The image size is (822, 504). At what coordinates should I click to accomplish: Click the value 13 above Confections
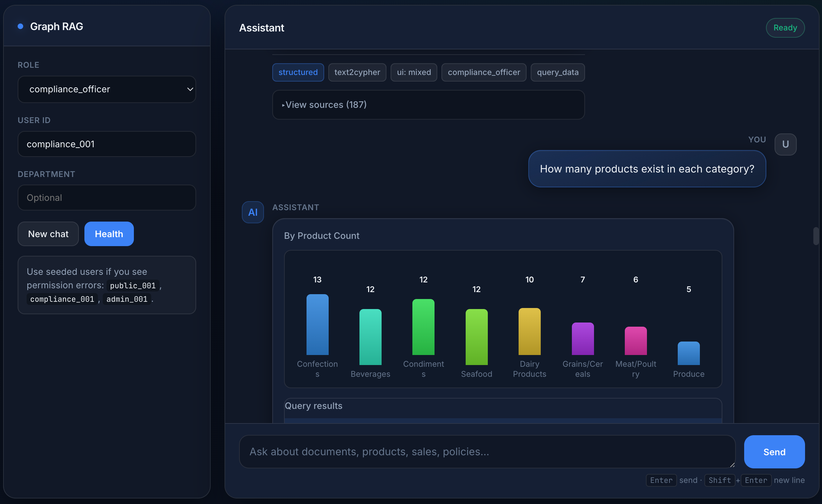317,280
